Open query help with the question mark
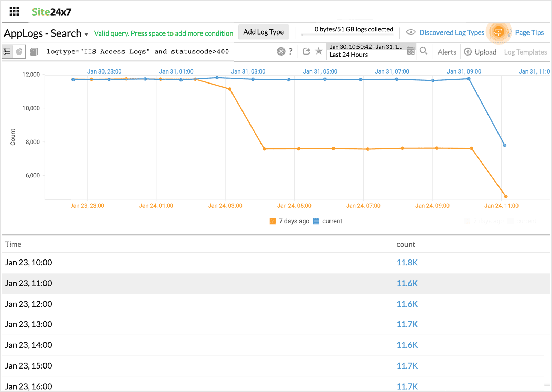The width and height of the screenshot is (552, 392). [291, 51]
